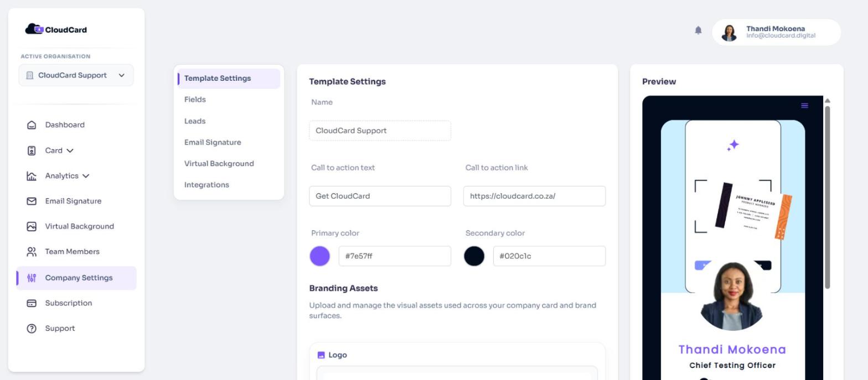Image resolution: width=868 pixels, height=380 pixels.
Task: Open the Email Signature settings tab
Action: (213, 143)
